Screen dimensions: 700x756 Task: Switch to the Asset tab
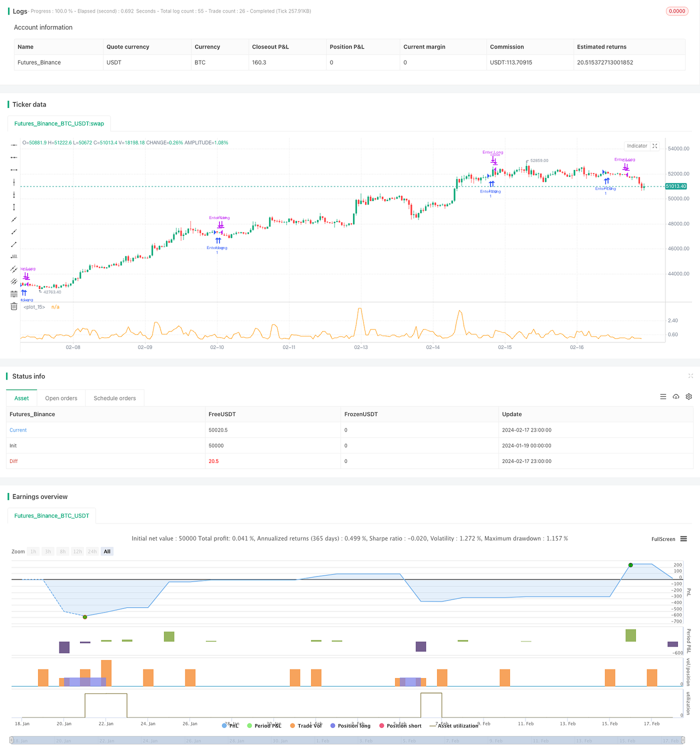click(21, 398)
